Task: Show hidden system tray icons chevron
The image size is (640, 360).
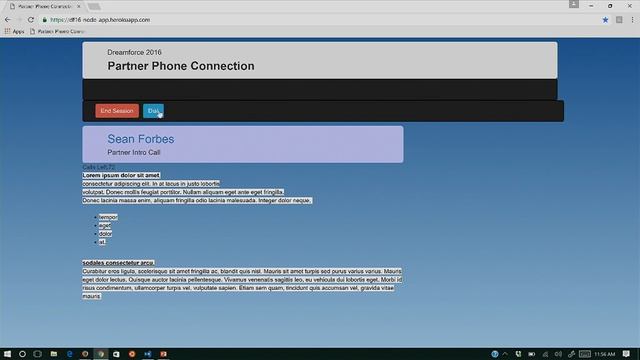Action: pos(505,354)
